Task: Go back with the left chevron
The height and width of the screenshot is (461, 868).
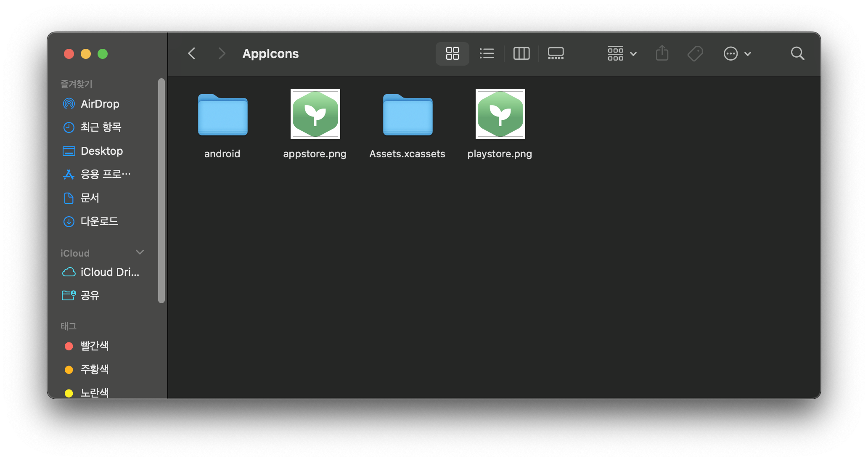Action: coord(192,53)
